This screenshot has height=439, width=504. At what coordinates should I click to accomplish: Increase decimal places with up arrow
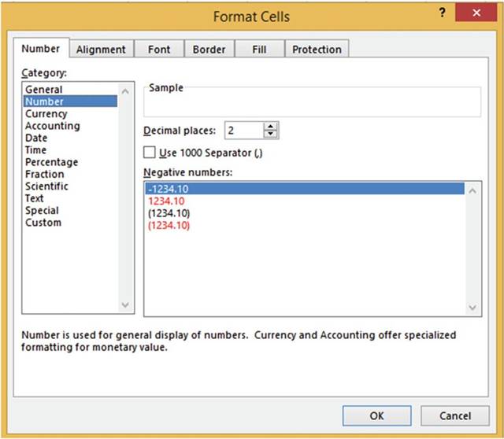click(271, 127)
